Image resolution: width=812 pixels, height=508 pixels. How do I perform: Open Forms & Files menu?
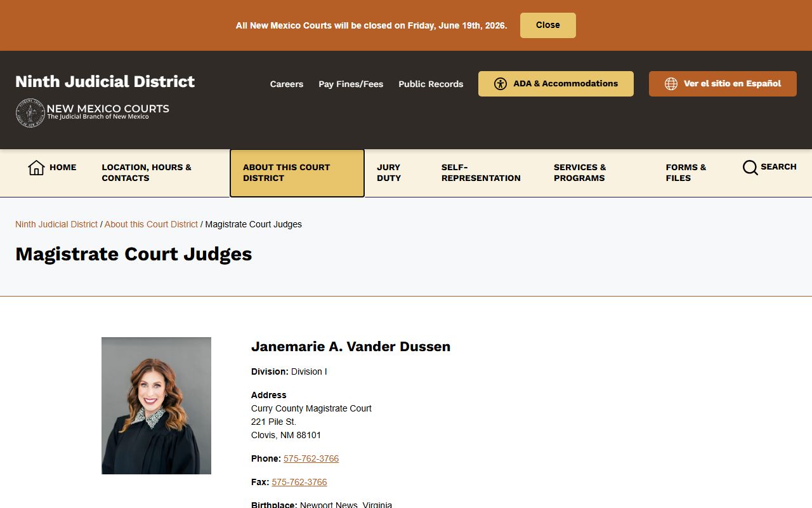click(686, 173)
